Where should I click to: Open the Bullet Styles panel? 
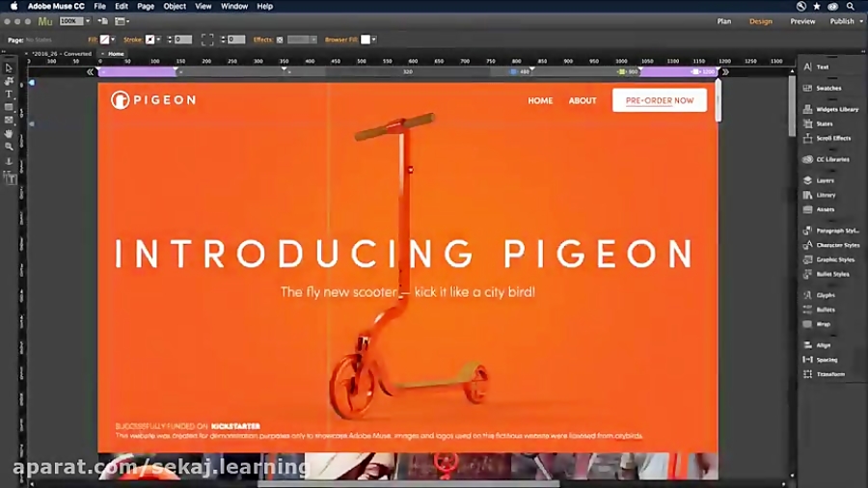[x=827, y=274]
